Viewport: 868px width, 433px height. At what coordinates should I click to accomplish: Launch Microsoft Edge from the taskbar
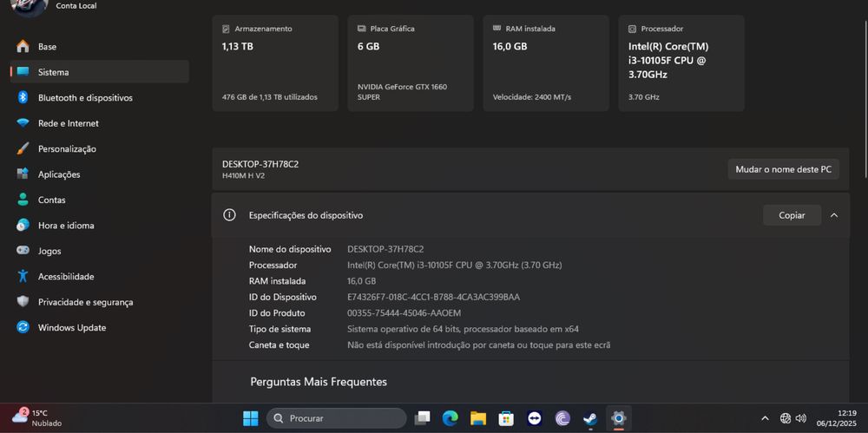[450, 418]
